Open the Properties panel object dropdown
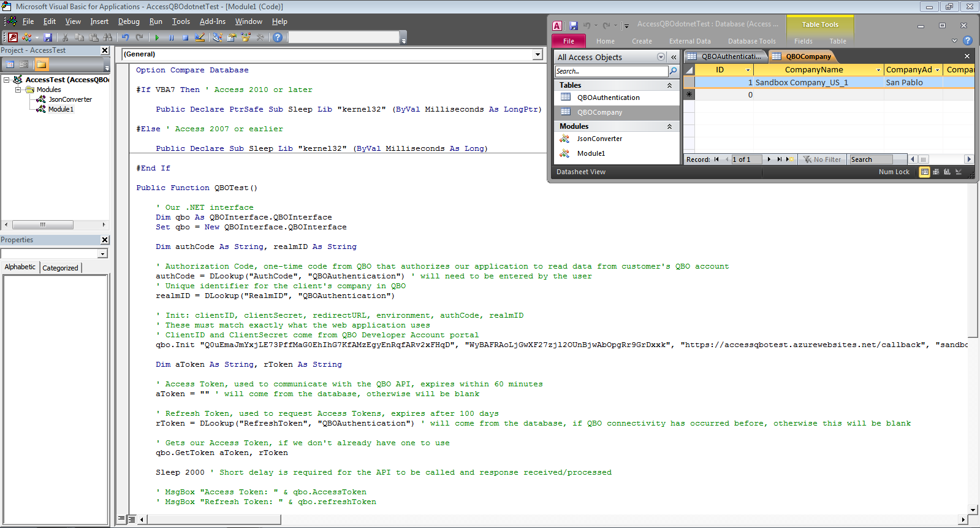Image resolution: width=980 pixels, height=528 pixels. (102, 253)
